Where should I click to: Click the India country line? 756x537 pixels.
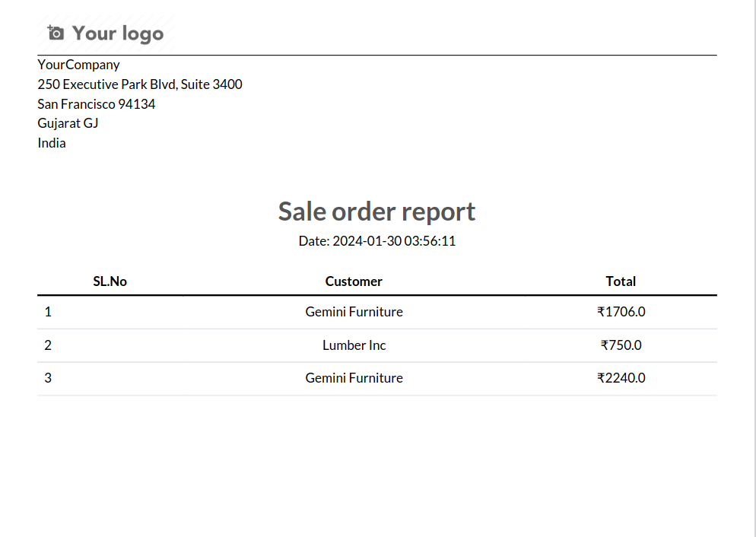[x=52, y=143]
